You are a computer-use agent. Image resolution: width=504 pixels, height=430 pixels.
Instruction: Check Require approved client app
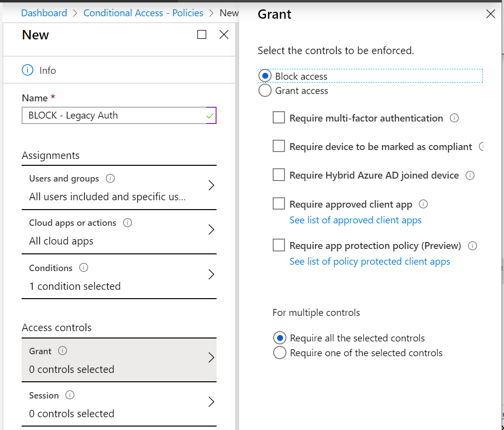coord(279,203)
